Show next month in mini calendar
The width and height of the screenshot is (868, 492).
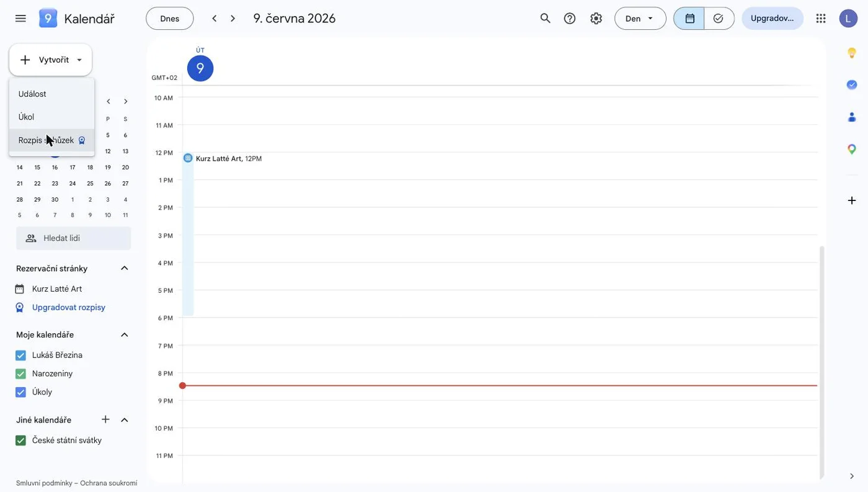126,102
